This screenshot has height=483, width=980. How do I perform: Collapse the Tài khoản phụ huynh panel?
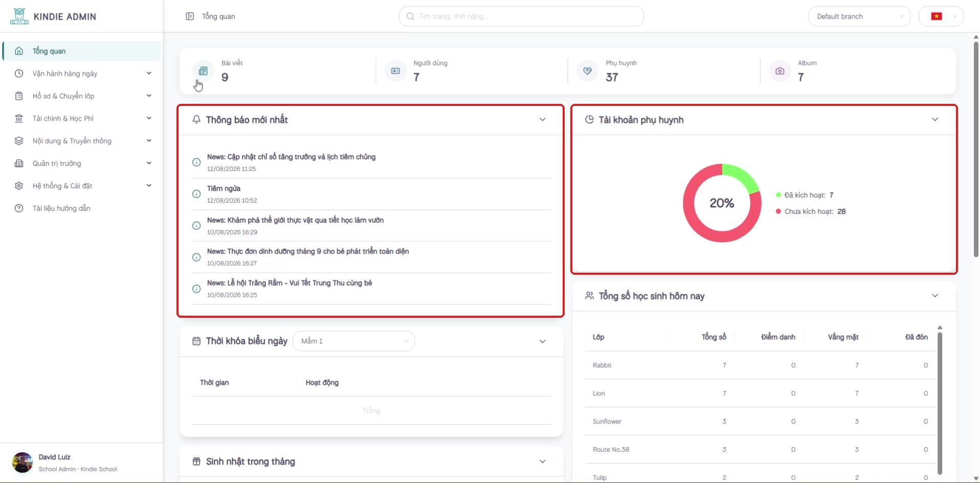935,120
